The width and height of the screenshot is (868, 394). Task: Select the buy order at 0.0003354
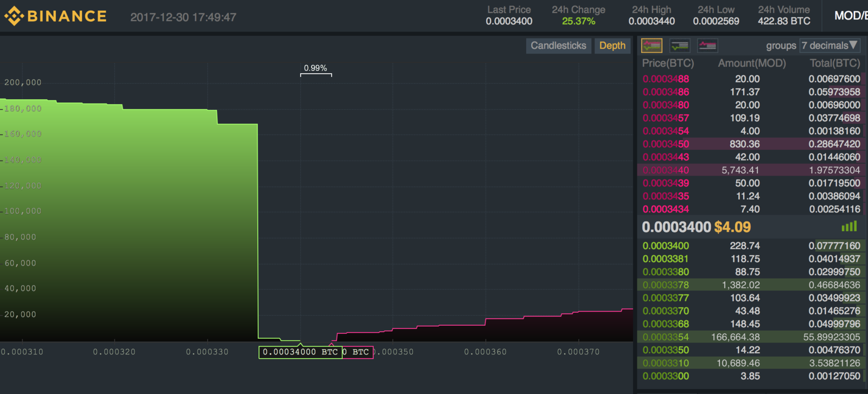pyautogui.click(x=751, y=337)
